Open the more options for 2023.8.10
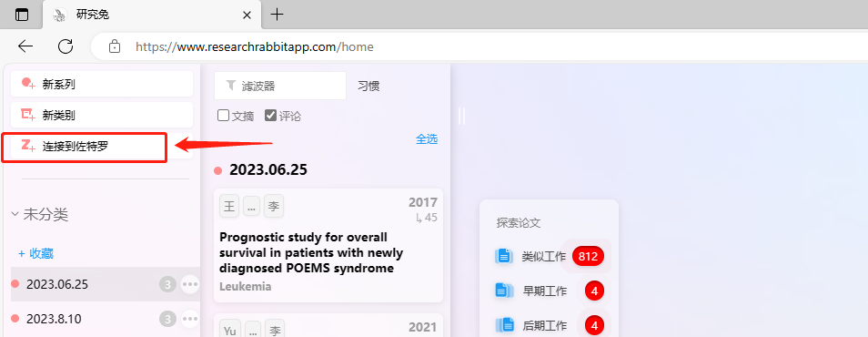The height and width of the screenshot is (337, 868). (x=190, y=319)
